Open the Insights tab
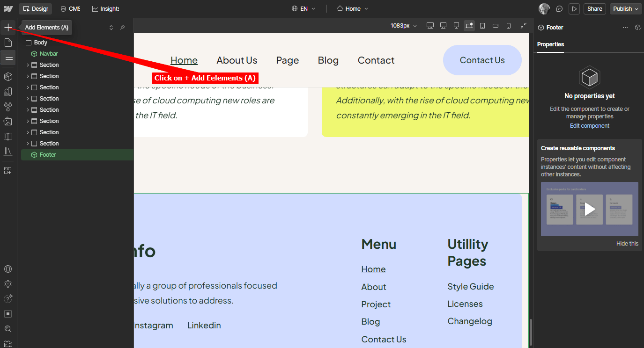This screenshot has height=348, width=644. coord(105,9)
